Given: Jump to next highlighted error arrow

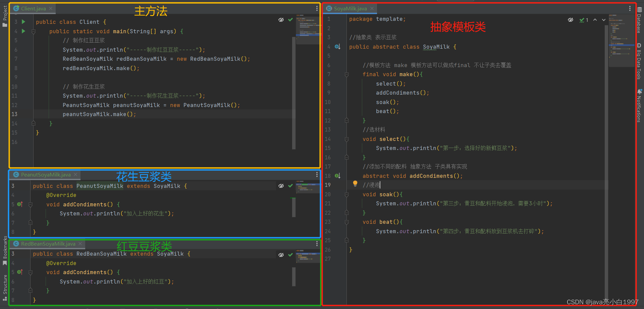Looking at the screenshot, I should (x=604, y=20).
